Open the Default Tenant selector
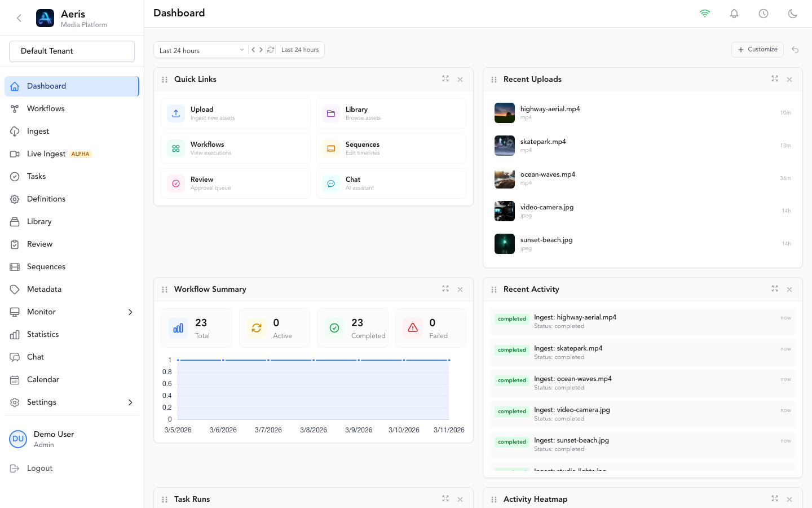This screenshot has width=812, height=508. tap(72, 51)
